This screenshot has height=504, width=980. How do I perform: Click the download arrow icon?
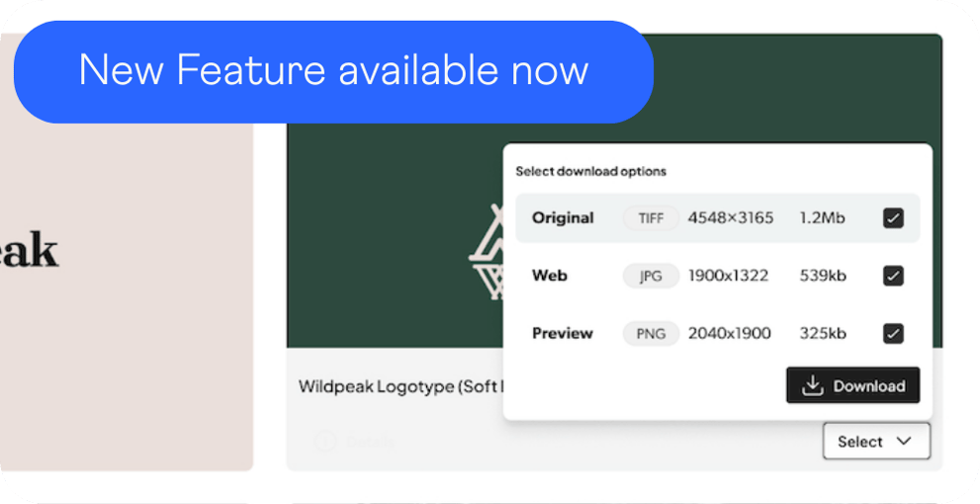coord(813,386)
